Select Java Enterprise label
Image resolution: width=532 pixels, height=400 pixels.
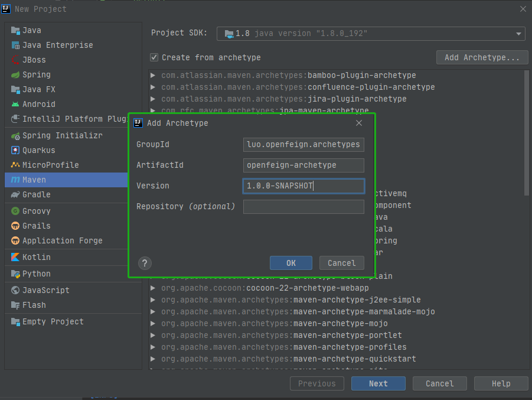[58, 45]
